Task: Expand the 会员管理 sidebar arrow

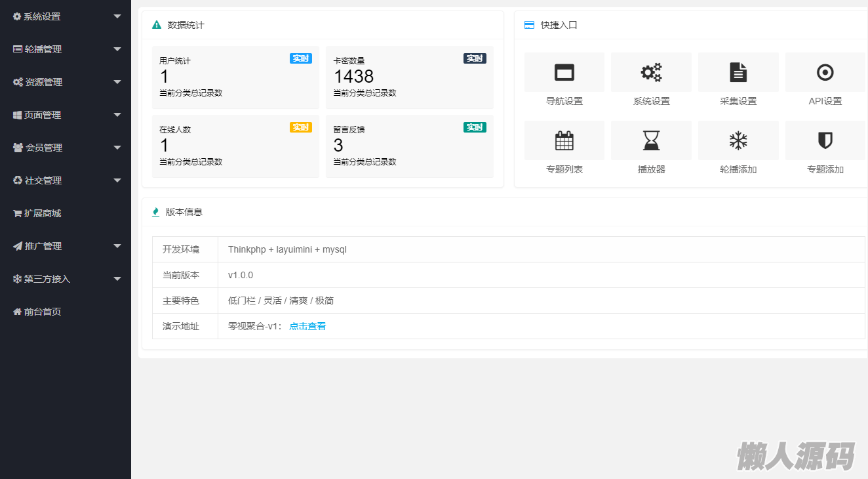Action: point(117,148)
